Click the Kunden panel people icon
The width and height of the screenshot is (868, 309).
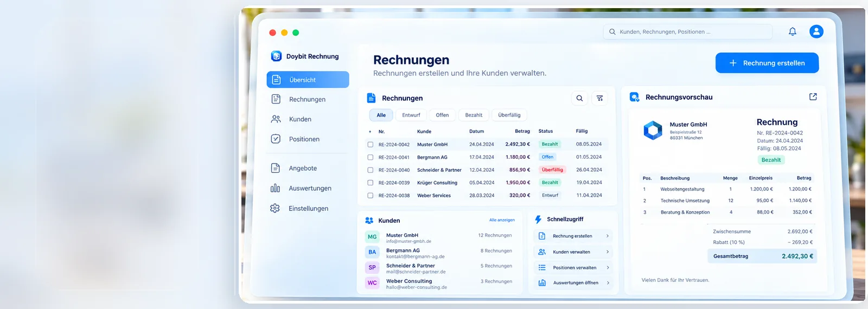369,221
